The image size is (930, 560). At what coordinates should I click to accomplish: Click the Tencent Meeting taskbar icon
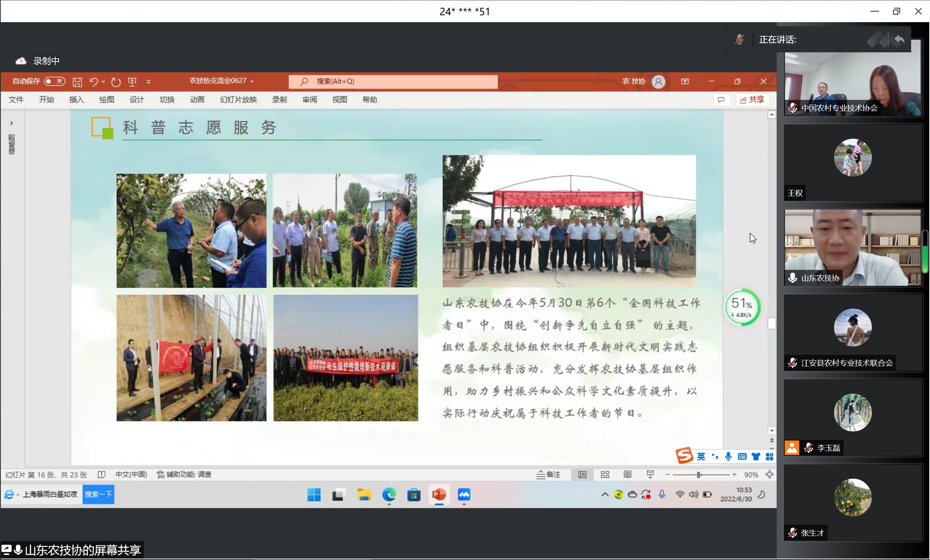pos(464,494)
